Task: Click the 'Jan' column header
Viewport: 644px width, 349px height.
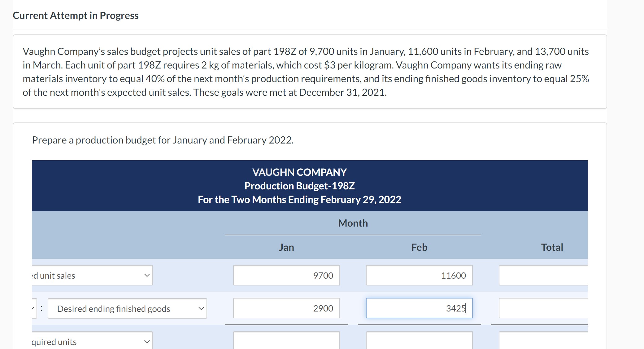Action: click(x=286, y=247)
